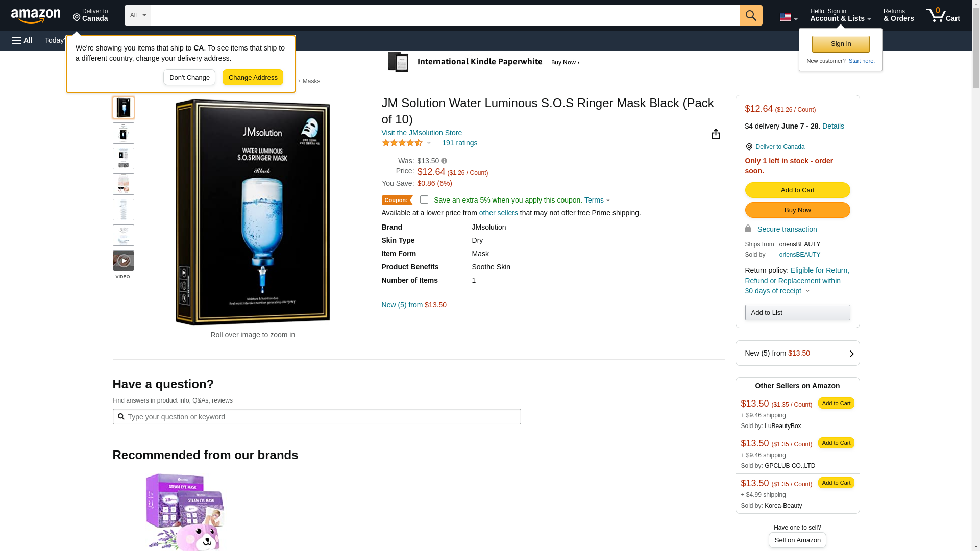This screenshot has height=551, width=980.
Task: Click the Amazon logo
Action: click(36, 16)
